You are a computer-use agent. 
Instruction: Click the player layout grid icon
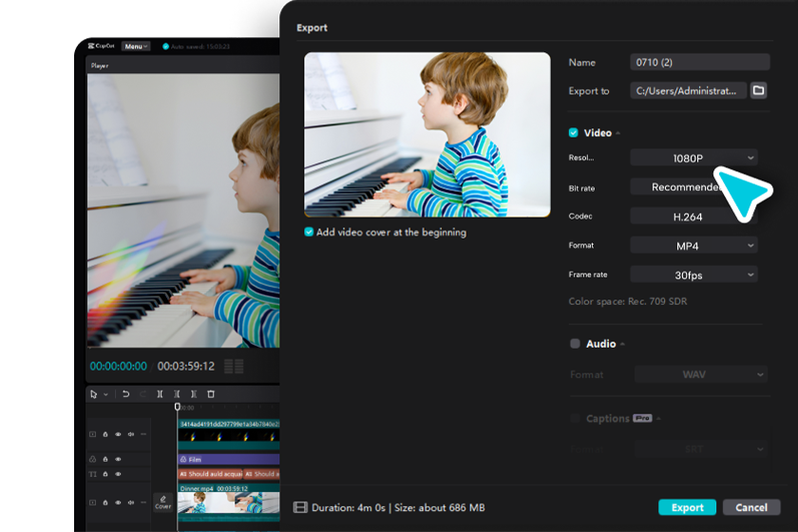tap(234, 366)
